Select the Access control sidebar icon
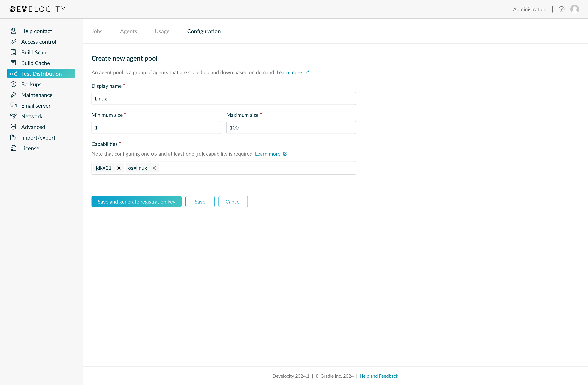 pos(14,42)
